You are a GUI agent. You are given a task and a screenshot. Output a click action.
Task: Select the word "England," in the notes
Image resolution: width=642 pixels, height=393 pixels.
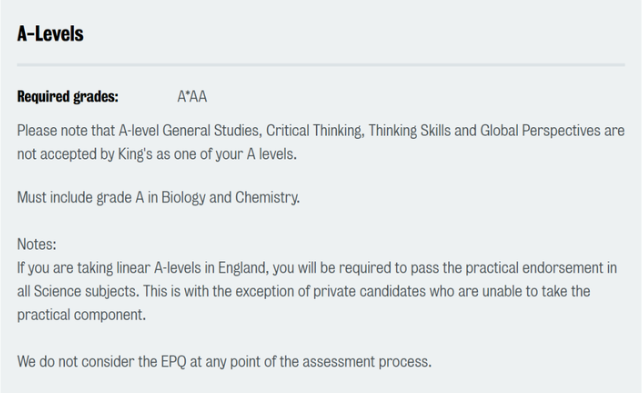coord(244,268)
